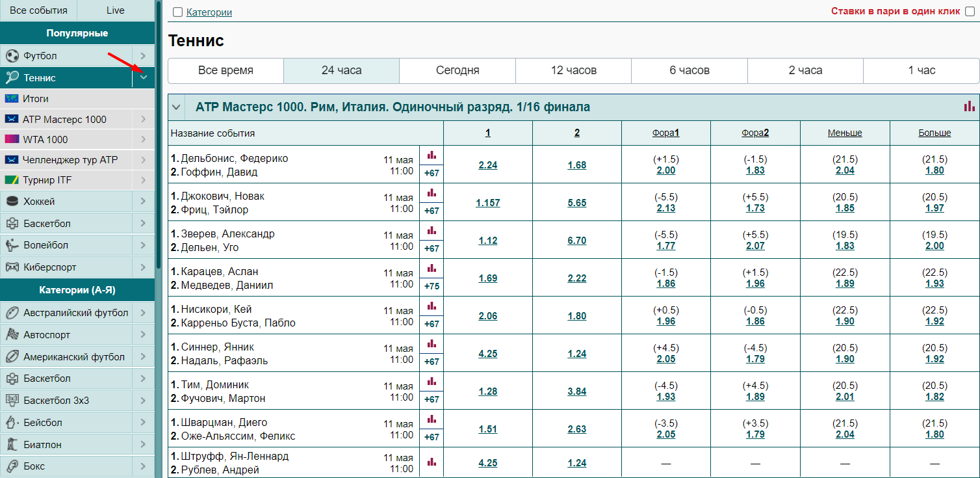This screenshot has width=980, height=478.
Task: Click the gamepad icon by Киберспорт
Action: pyautogui.click(x=12, y=267)
